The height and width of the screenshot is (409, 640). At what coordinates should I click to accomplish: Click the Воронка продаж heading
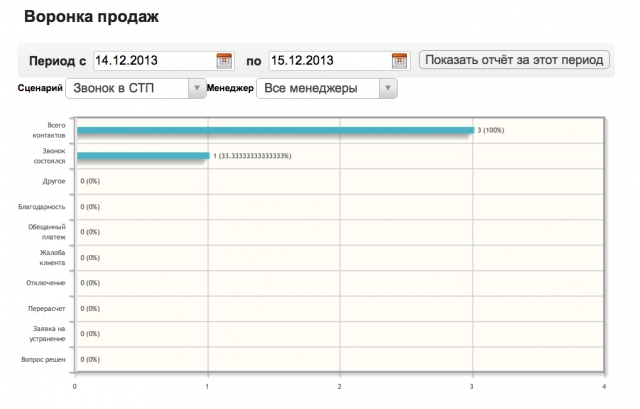click(91, 17)
